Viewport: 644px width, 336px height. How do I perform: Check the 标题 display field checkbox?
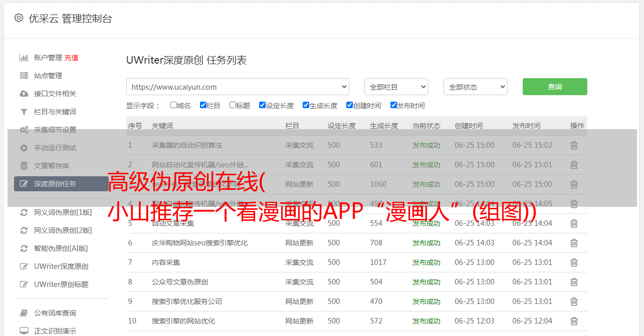[233, 105]
